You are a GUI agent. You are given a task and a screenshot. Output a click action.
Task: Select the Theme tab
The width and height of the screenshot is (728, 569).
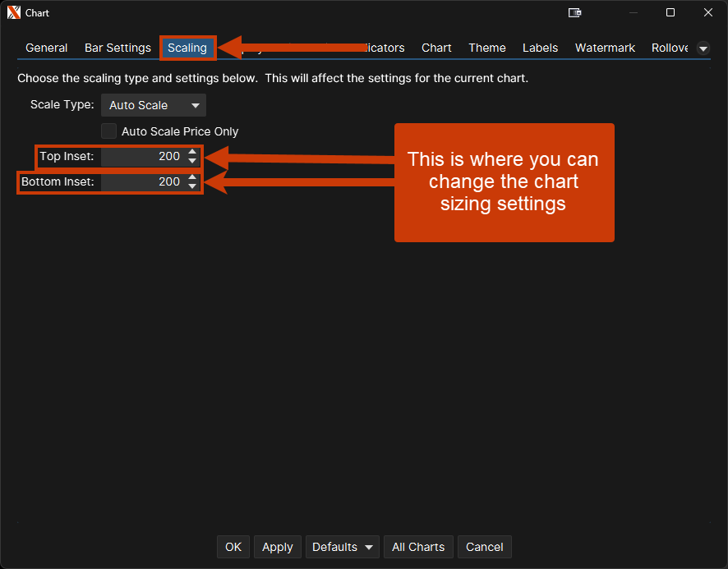point(487,48)
